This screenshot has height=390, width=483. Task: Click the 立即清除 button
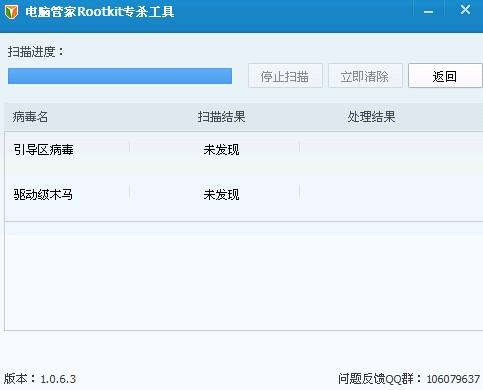365,76
